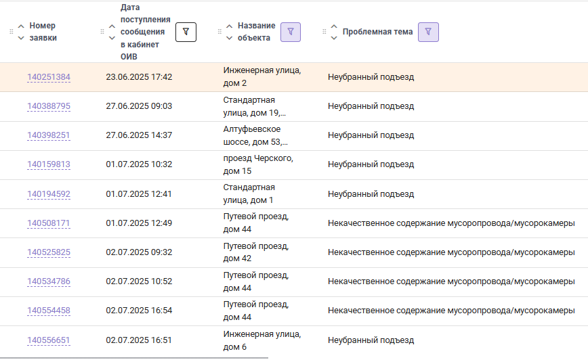Viewport: 588px width, 364px height.
Task: Open request link 140556651
Action: click(x=49, y=340)
